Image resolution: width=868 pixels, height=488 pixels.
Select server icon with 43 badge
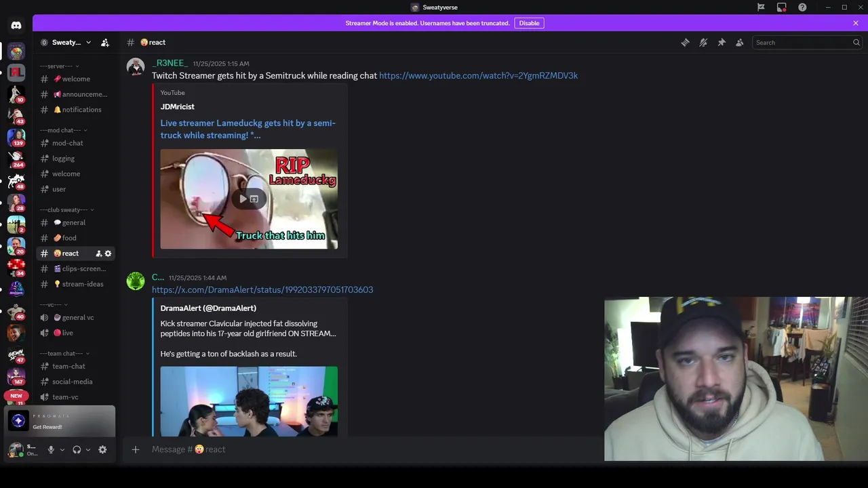point(16,115)
